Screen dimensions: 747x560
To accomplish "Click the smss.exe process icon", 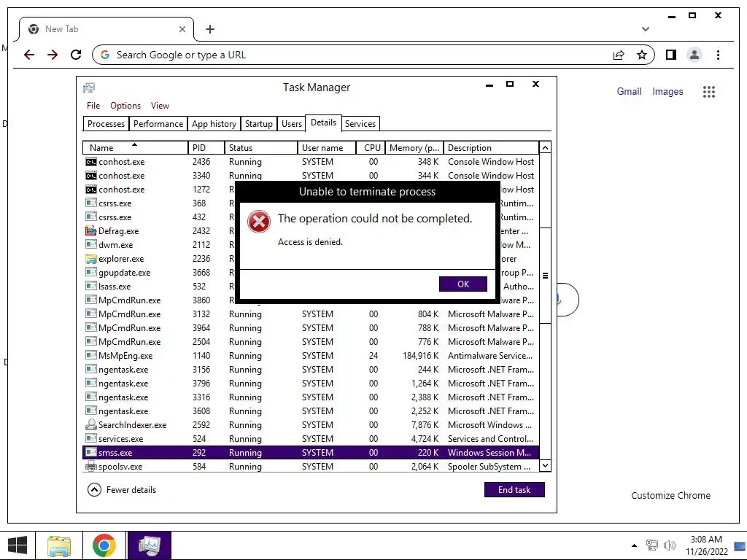I will [90, 452].
